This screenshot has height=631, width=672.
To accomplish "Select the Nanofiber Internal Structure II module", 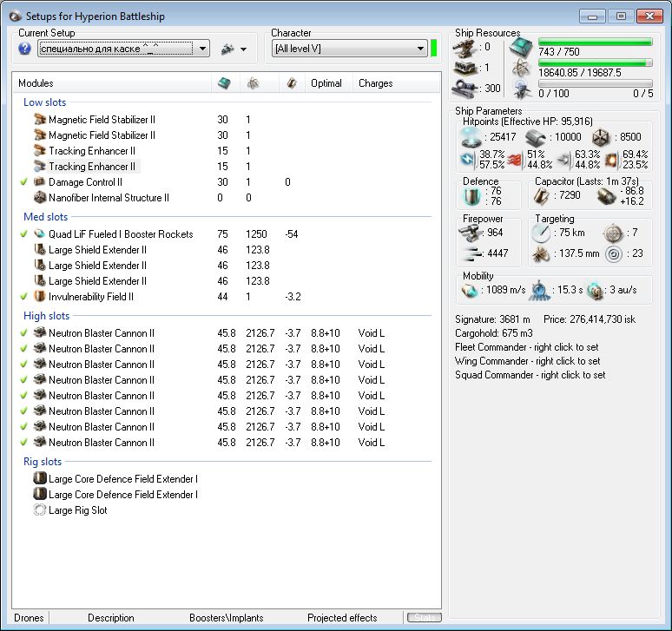I will point(109,198).
